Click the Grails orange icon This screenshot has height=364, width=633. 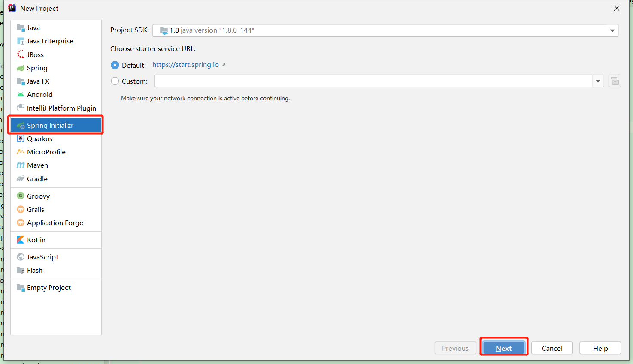click(x=21, y=209)
